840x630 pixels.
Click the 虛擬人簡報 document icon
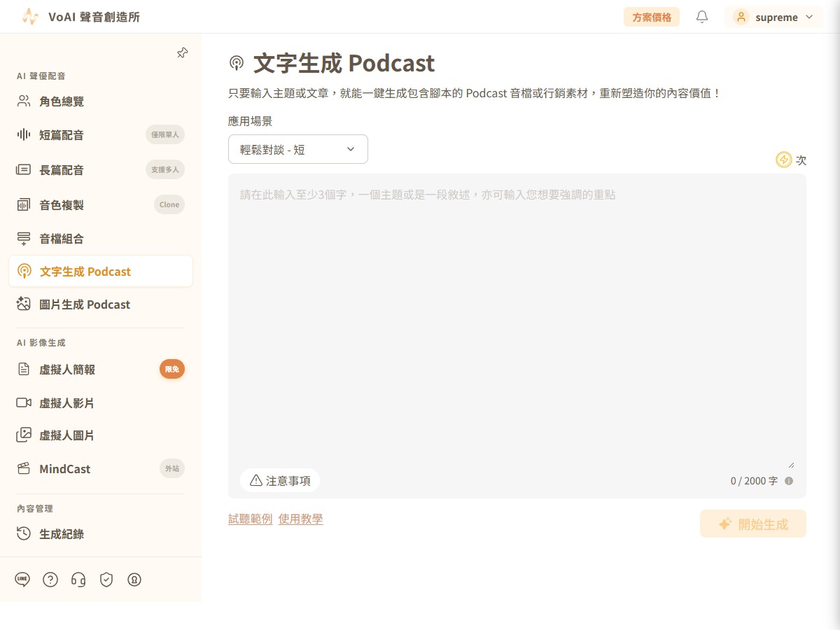[x=24, y=369]
